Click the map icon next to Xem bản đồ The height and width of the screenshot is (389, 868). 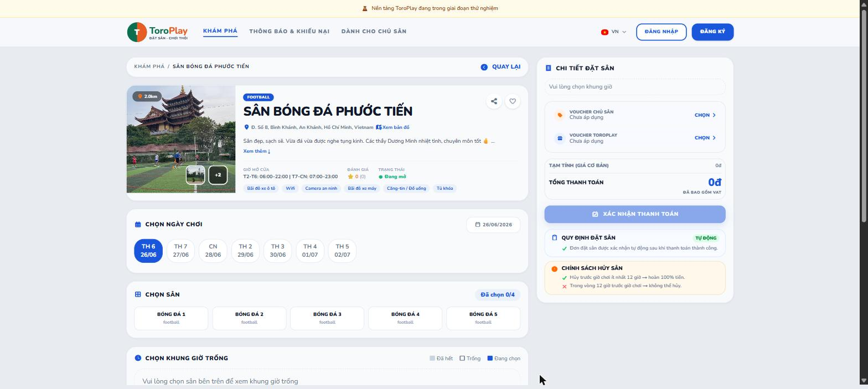pyautogui.click(x=379, y=127)
